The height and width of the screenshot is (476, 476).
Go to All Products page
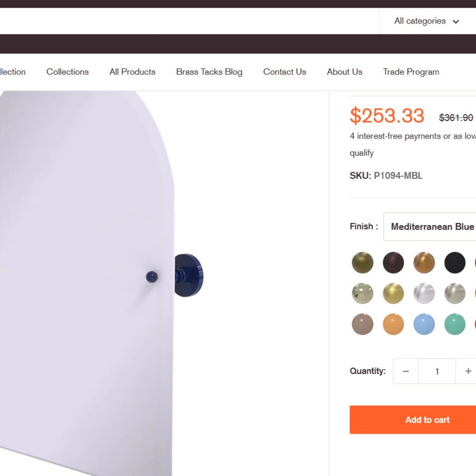coord(132,72)
